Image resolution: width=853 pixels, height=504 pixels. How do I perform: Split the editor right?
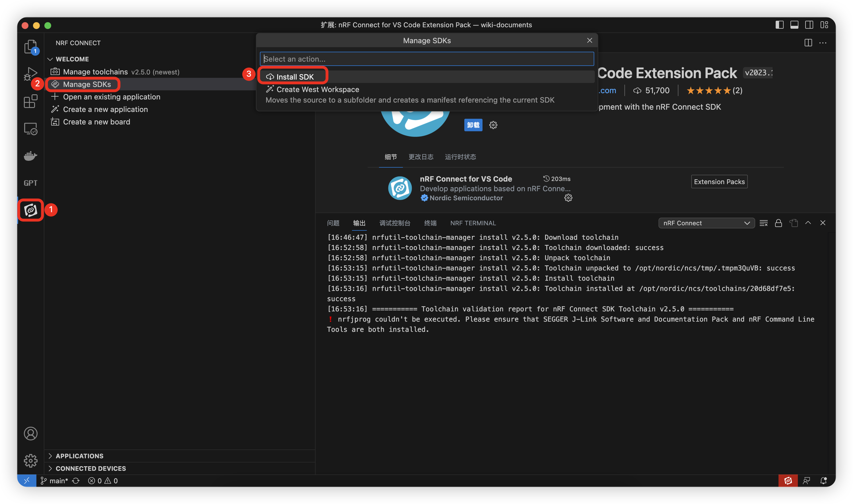[x=808, y=43]
